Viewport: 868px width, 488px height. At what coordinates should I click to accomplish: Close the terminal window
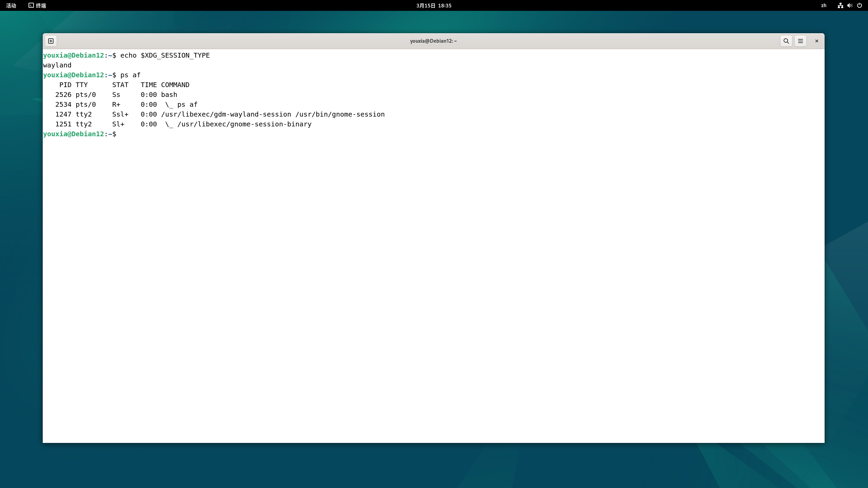816,41
